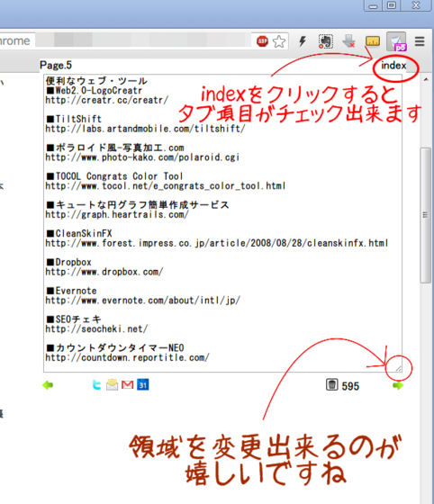Minimize the Chrome window

tap(373, 5)
